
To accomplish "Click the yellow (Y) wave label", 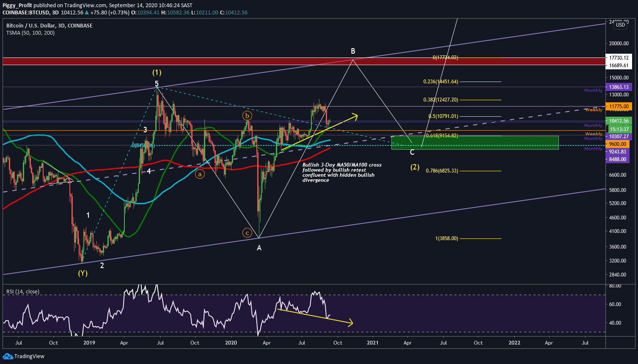I will [x=83, y=274].
